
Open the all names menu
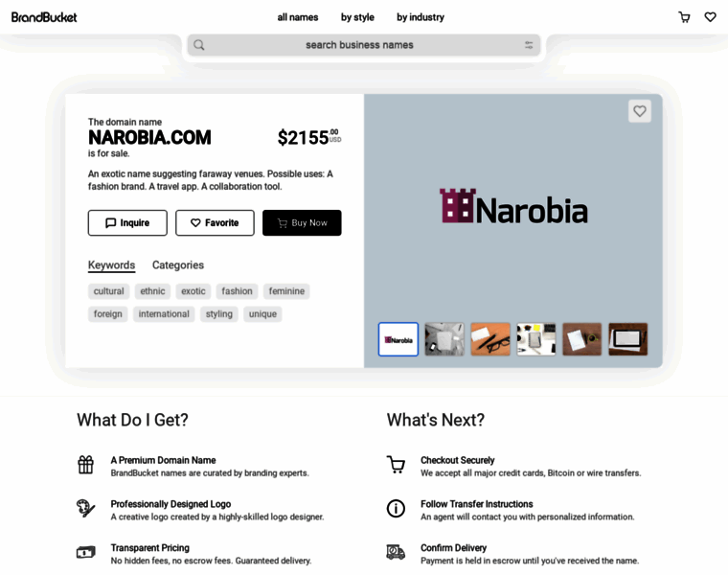point(298,17)
